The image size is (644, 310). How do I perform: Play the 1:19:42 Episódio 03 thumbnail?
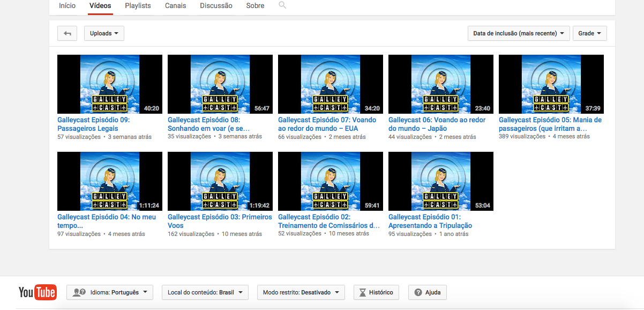coord(220,181)
